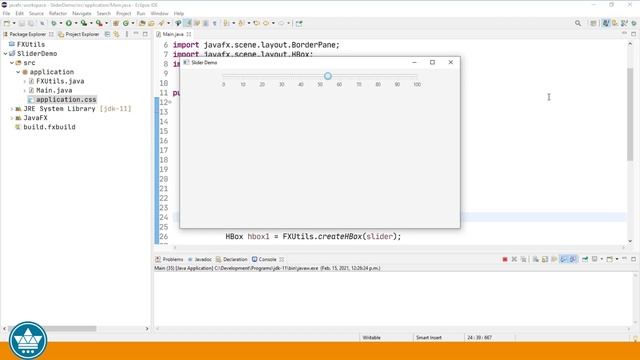This screenshot has height=360, width=640.
Task: Click the green Run button in toolbar
Action: (x=69, y=23)
